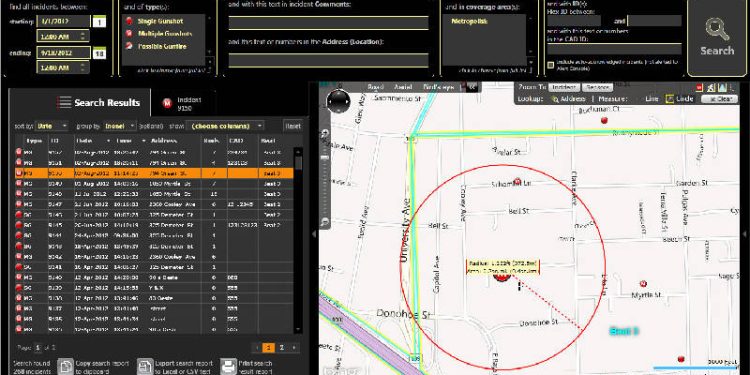This screenshot has height=375, width=750.
Task: Select Metropolis coverage area
Action: tap(469, 22)
